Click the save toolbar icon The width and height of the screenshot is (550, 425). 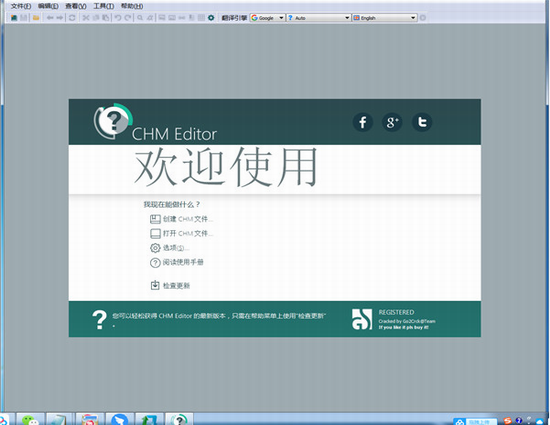click(x=24, y=18)
